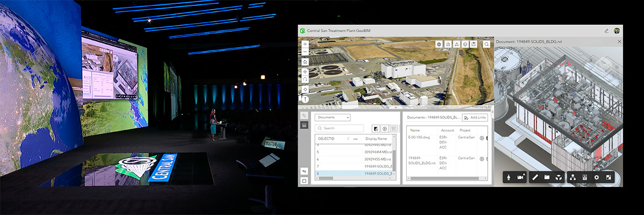Click E-00-180.dwg file name
Image resolution: width=644 pixels, height=215 pixels.
click(x=419, y=138)
